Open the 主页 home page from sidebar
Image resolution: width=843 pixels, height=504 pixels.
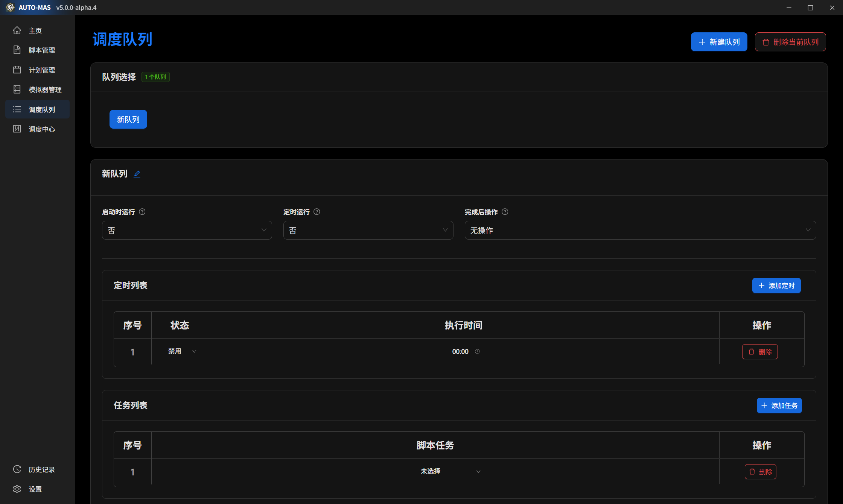click(x=35, y=30)
